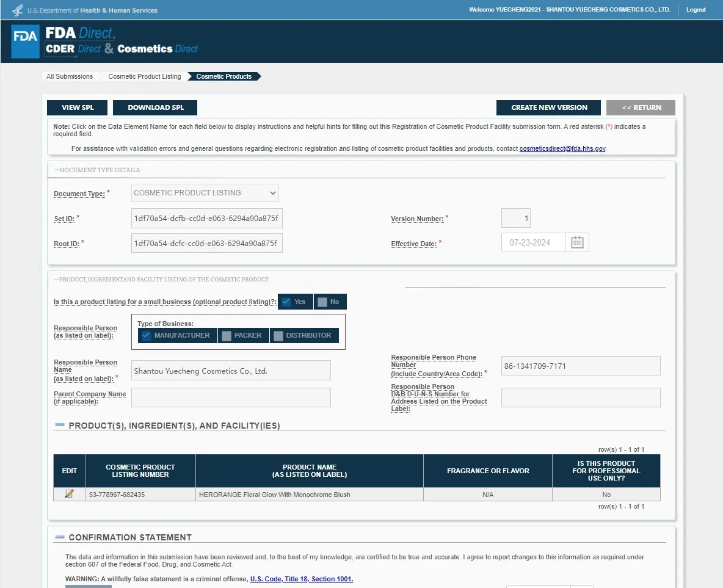Check No for small business listing
The height and width of the screenshot is (588, 723).
(322, 302)
